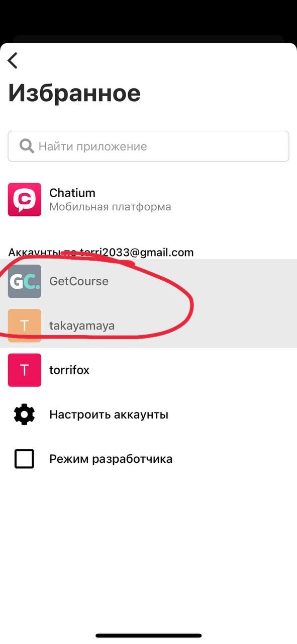Enable the 'Режим разработчика' checkbox
297x644 pixels.
[x=24, y=459]
